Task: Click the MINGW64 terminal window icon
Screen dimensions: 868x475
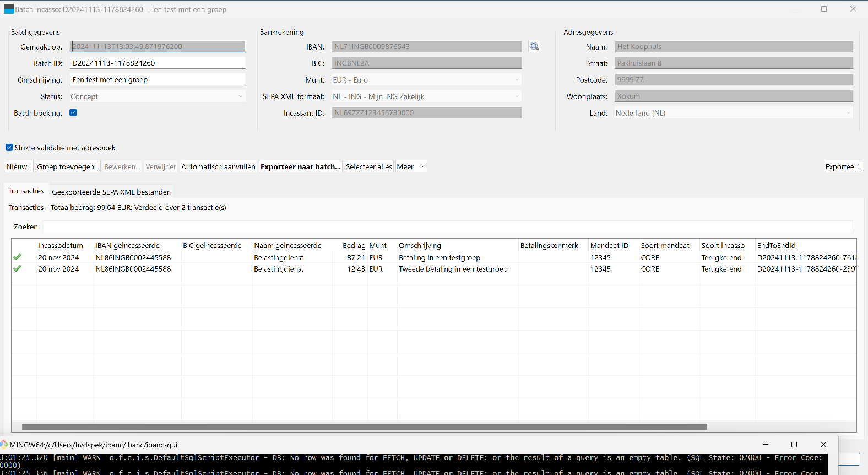Action: pos(4,445)
